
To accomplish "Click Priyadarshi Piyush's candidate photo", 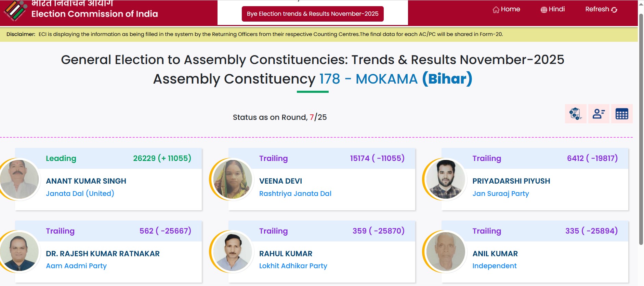I will click(x=446, y=179).
